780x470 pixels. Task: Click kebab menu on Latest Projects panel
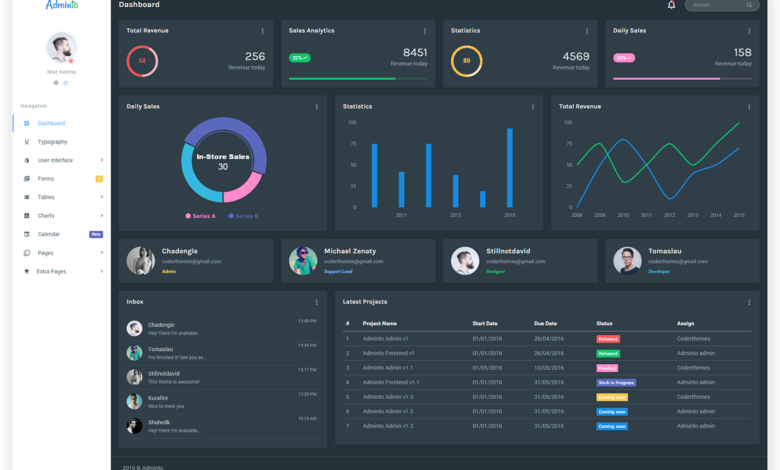[x=749, y=302]
